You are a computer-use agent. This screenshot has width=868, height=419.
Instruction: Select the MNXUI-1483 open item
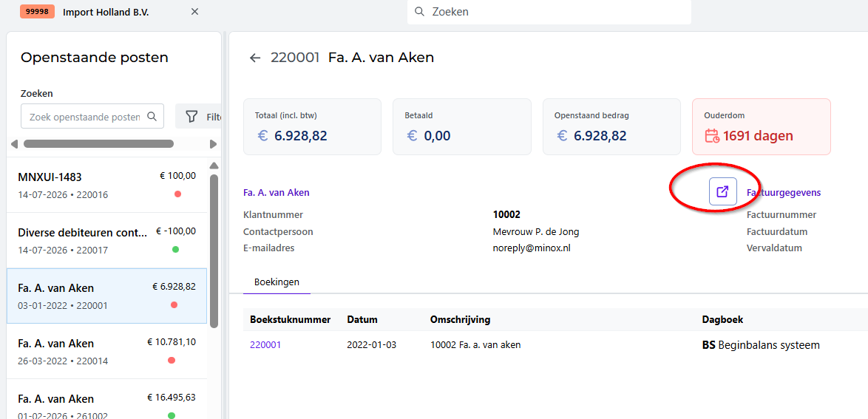107,185
